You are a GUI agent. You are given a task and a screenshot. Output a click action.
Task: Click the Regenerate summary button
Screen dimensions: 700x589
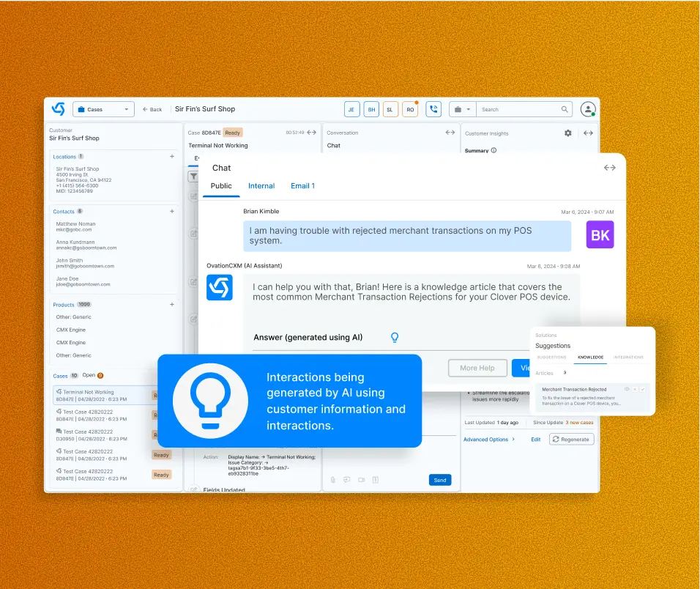click(571, 440)
